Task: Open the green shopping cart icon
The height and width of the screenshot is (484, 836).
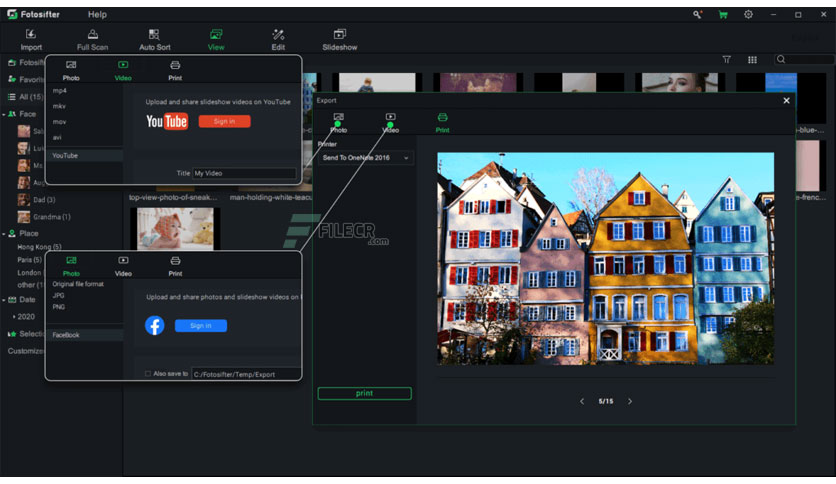Action: click(x=723, y=14)
